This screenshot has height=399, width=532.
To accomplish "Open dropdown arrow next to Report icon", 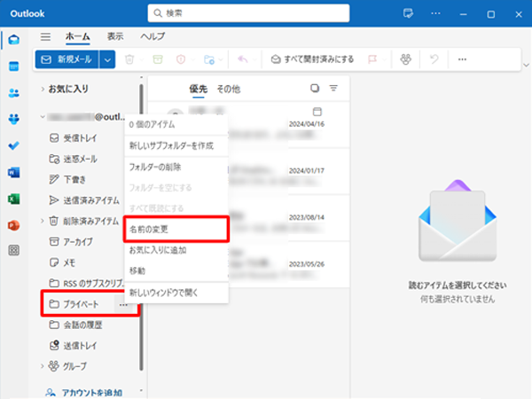I will [x=192, y=60].
